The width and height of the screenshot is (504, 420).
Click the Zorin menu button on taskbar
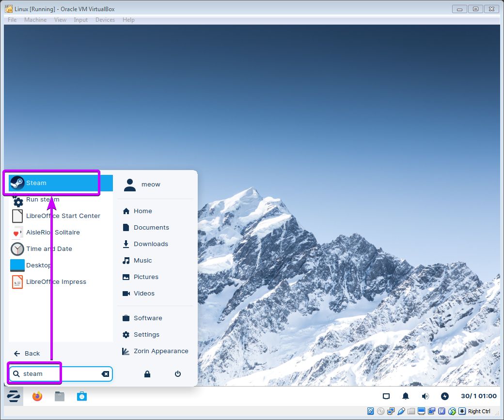point(14,396)
